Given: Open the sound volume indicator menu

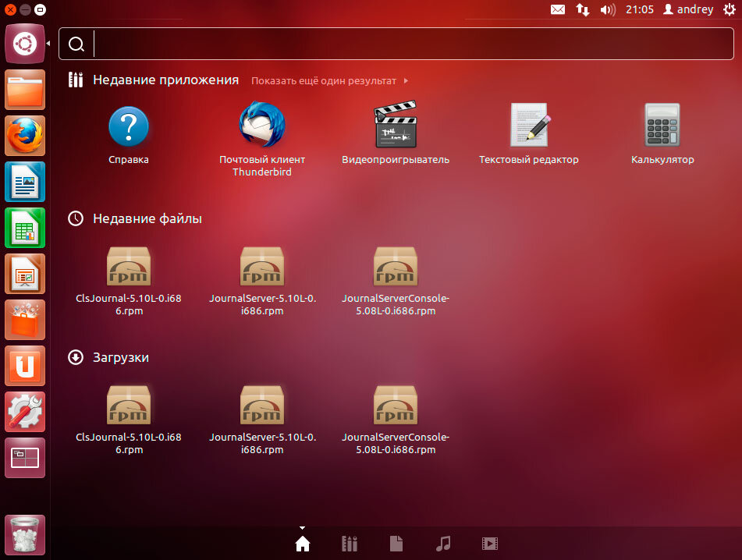Looking at the screenshot, I should (x=608, y=9).
